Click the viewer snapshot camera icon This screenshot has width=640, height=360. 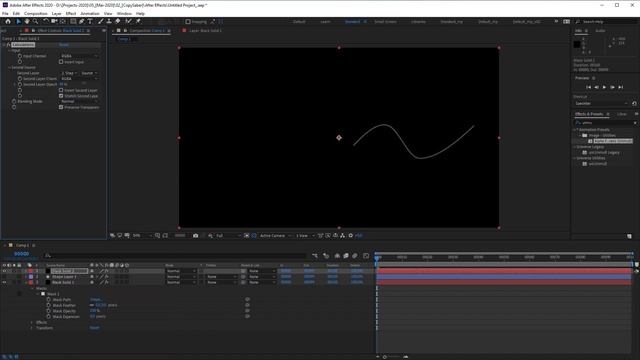[196, 236]
